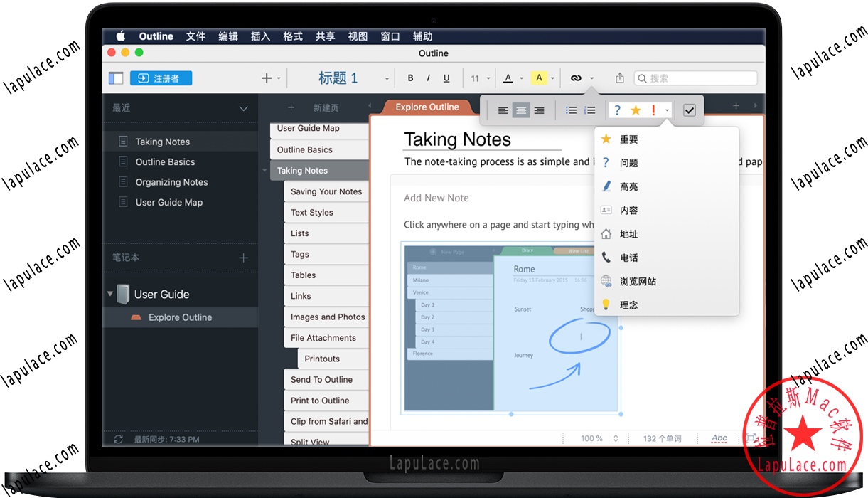Click 新建页 to add page
Viewport: 868px width, 498px height.
326,108
